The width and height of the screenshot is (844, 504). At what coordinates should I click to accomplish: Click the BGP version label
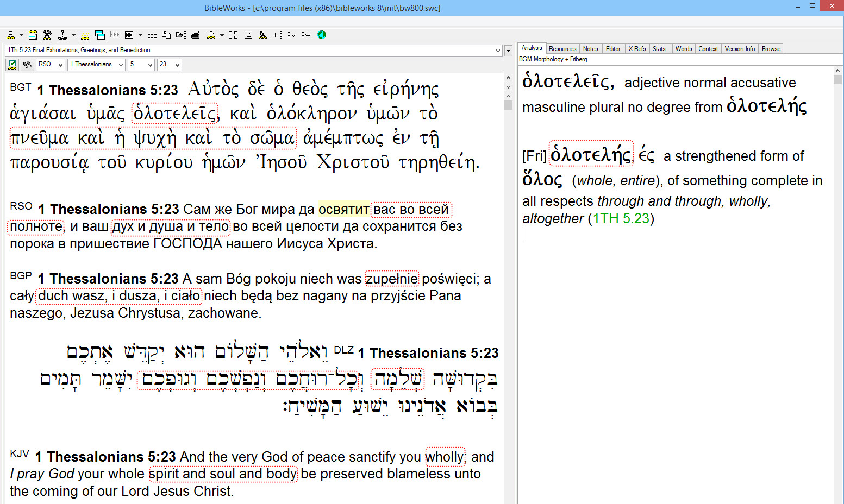[x=21, y=276]
